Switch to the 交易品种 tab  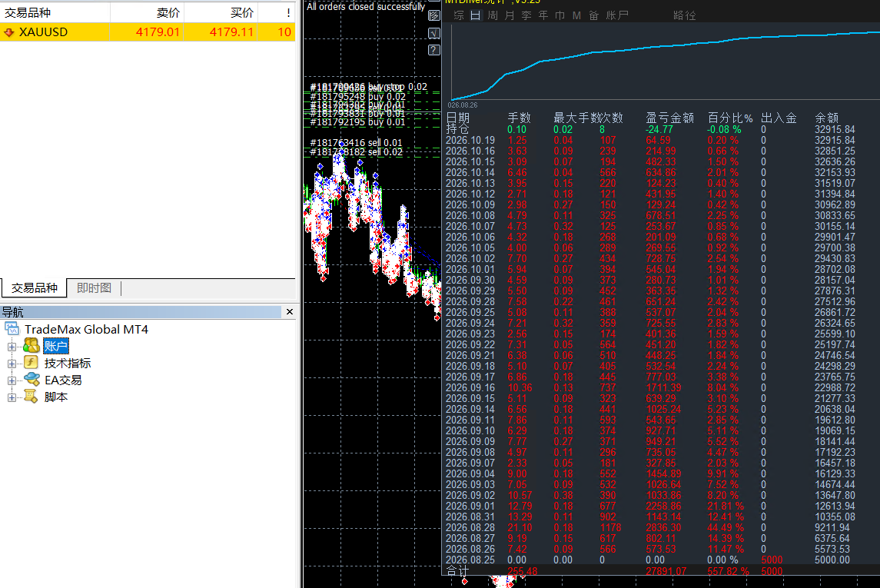click(34, 287)
